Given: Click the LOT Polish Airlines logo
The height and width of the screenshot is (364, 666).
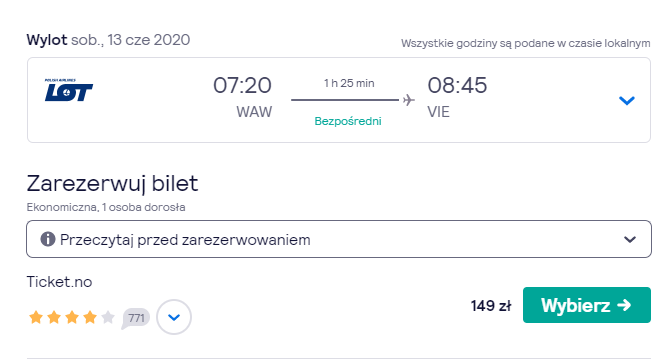Looking at the screenshot, I should click(x=69, y=90).
